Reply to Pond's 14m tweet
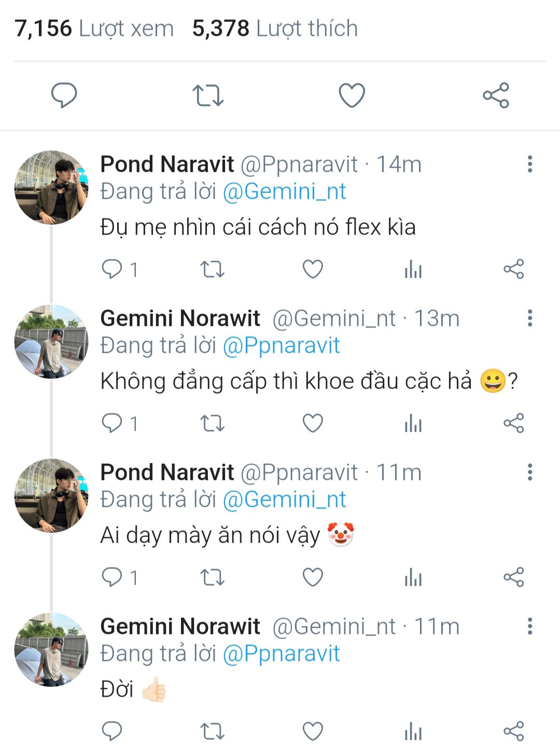The image size is (560, 749). [112, 269]
